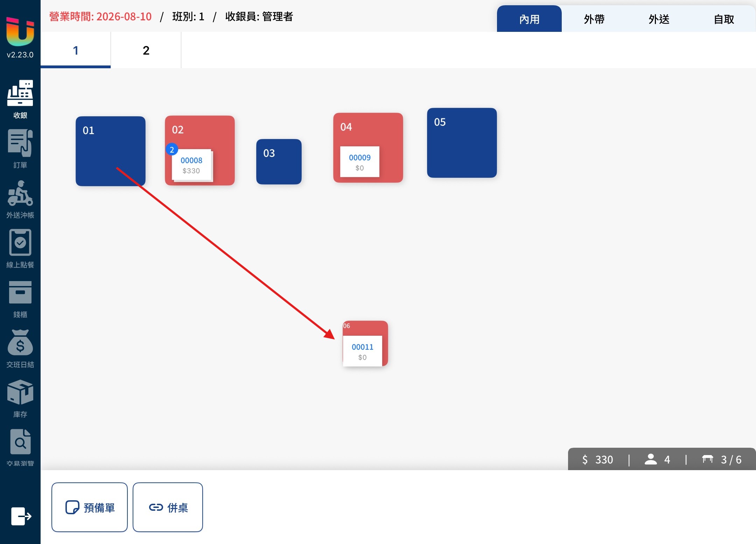Image resolution: width=756 pixels, height=544 pixels.
Task: Open order 00008 on table 02
Action: pyautogui.click(x=191, y=165)
